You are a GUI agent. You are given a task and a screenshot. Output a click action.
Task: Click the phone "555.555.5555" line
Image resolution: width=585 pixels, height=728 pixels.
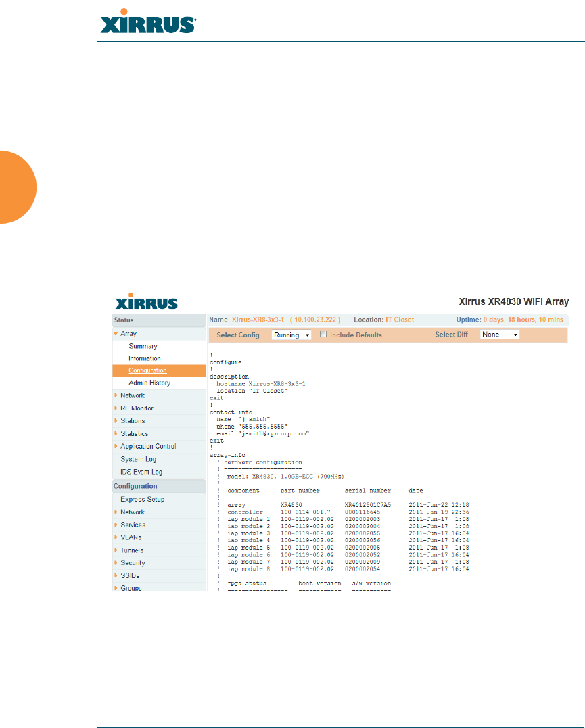(252, 427)
